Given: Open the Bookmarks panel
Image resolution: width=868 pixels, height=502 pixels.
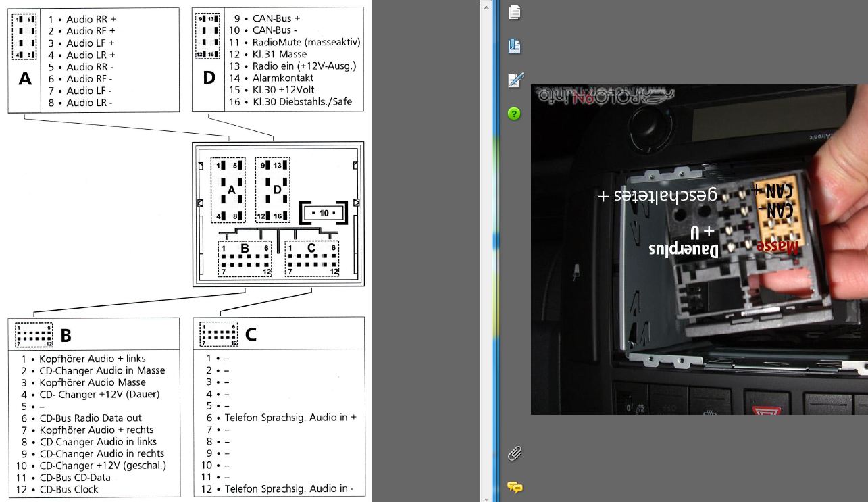Looking at the screenshot, I should 515,46.
